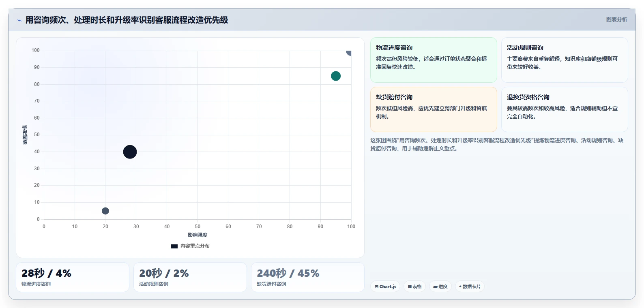
Task: Click the 物流进度咨询 label under 28秒
Action: pos(36,284)
